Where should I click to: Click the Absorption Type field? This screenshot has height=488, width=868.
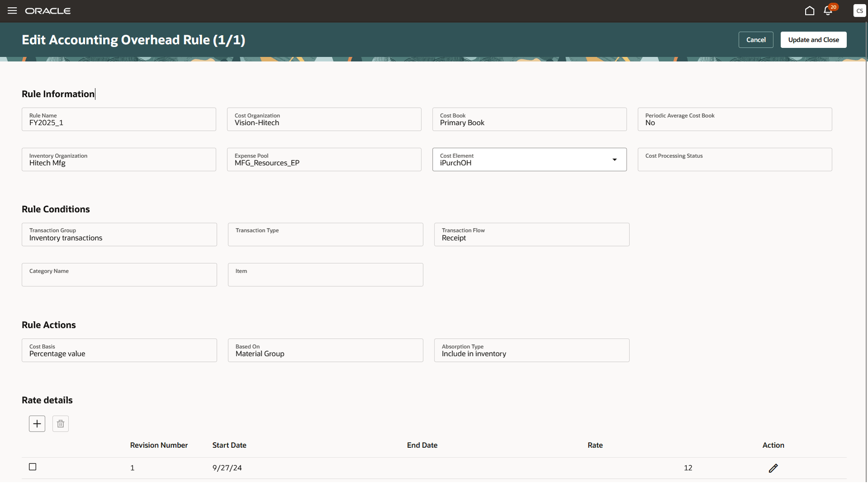pos(532,351)
